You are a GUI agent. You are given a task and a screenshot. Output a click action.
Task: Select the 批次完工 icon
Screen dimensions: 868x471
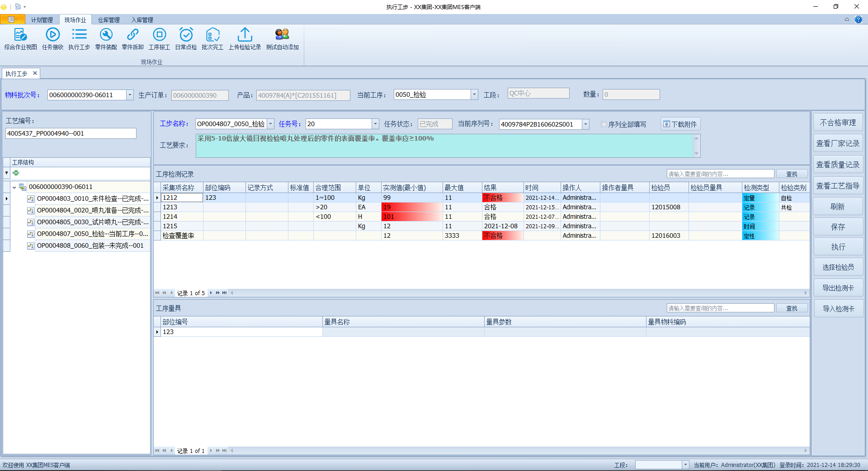[212, 38]
